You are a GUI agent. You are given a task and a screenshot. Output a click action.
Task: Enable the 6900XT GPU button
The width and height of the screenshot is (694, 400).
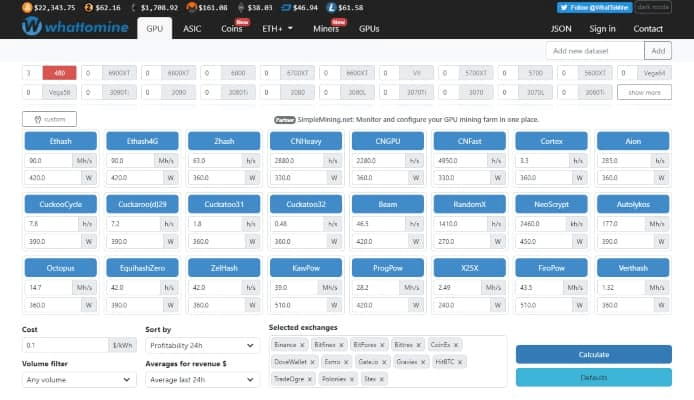[119, 73]
